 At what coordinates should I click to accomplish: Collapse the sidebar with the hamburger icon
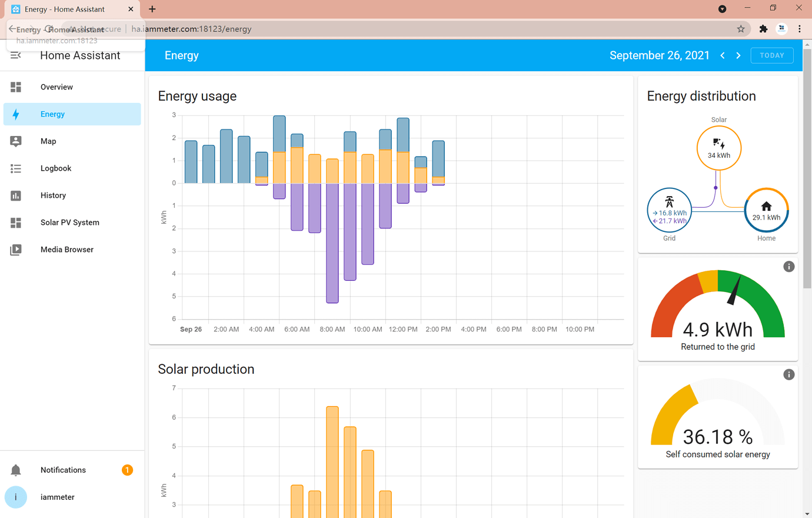(16, 55)
